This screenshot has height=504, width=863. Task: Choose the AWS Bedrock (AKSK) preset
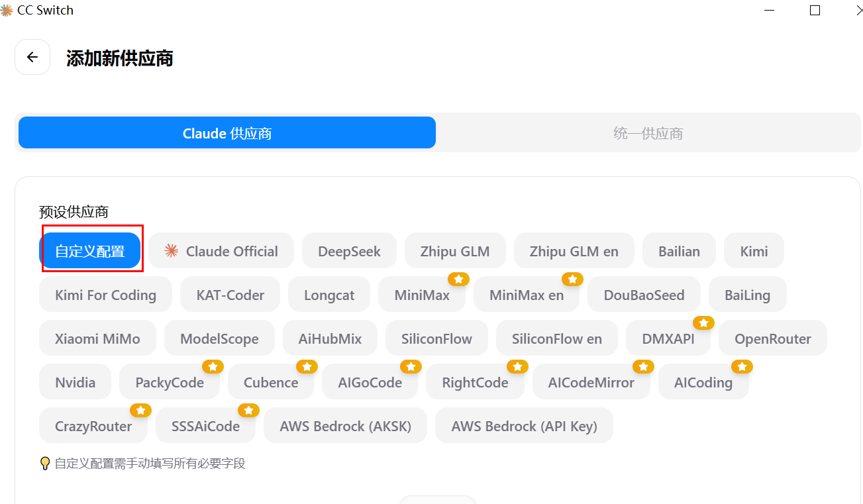[346, 426]
